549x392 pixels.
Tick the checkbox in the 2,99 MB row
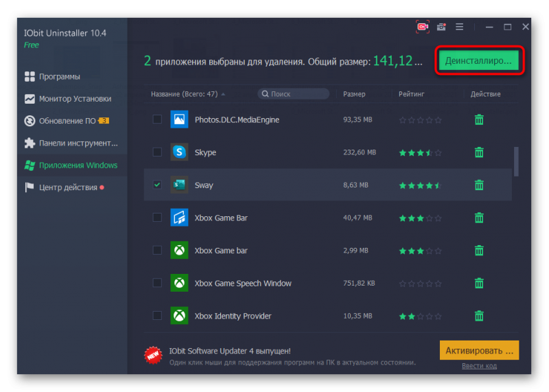click(157, 250)
